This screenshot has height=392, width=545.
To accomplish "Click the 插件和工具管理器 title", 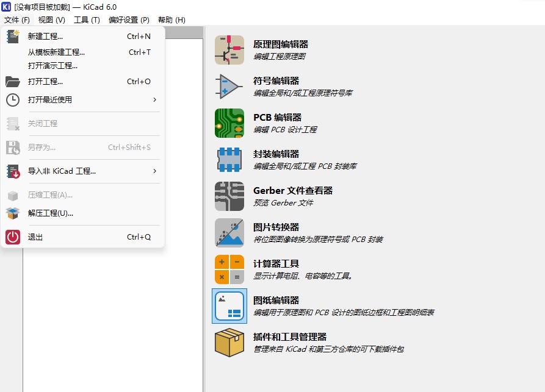I will (290, 337).
